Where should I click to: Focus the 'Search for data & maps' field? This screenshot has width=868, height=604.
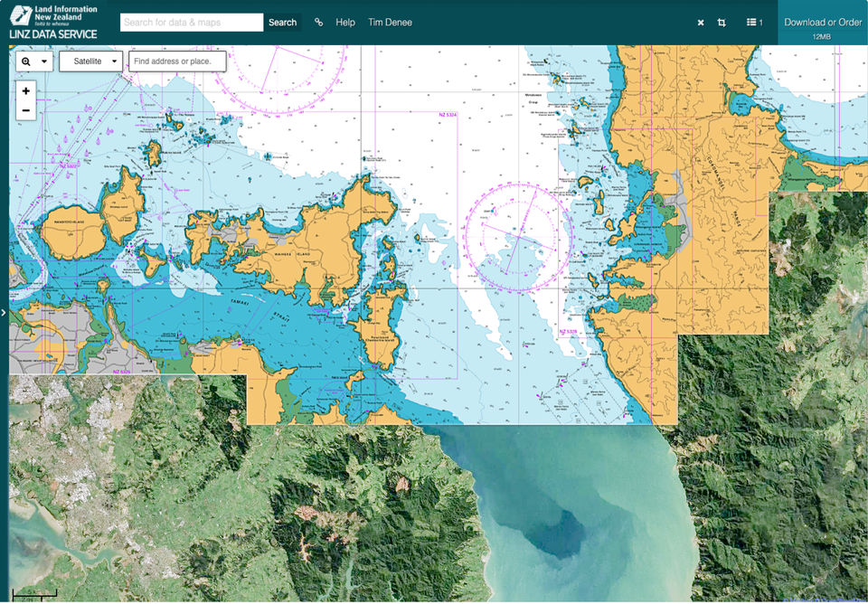point(192,22)
